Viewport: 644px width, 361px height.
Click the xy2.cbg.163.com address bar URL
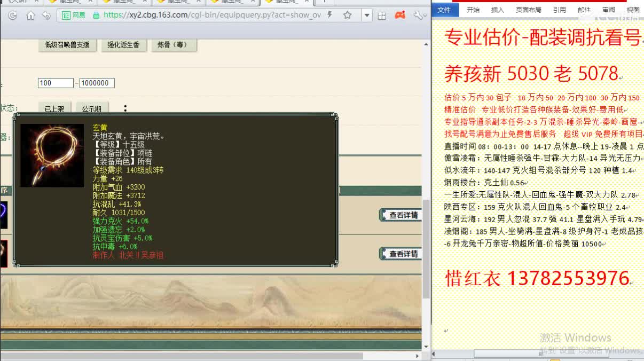212,15
